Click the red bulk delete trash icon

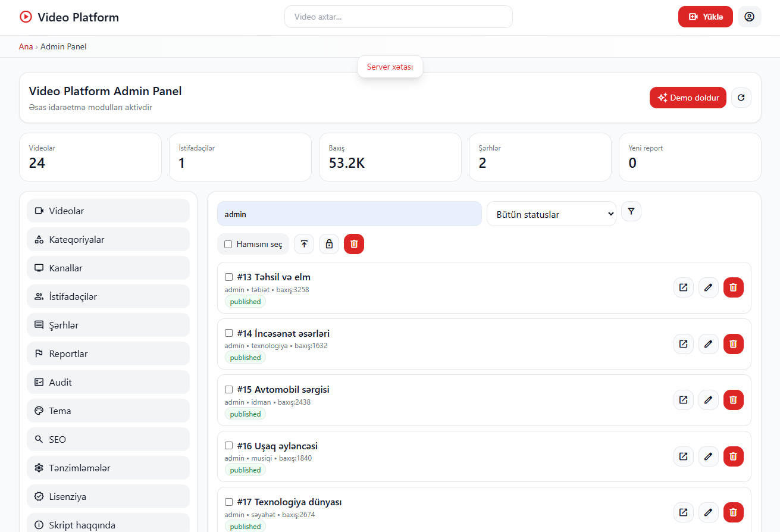click(x=354, y=244)
